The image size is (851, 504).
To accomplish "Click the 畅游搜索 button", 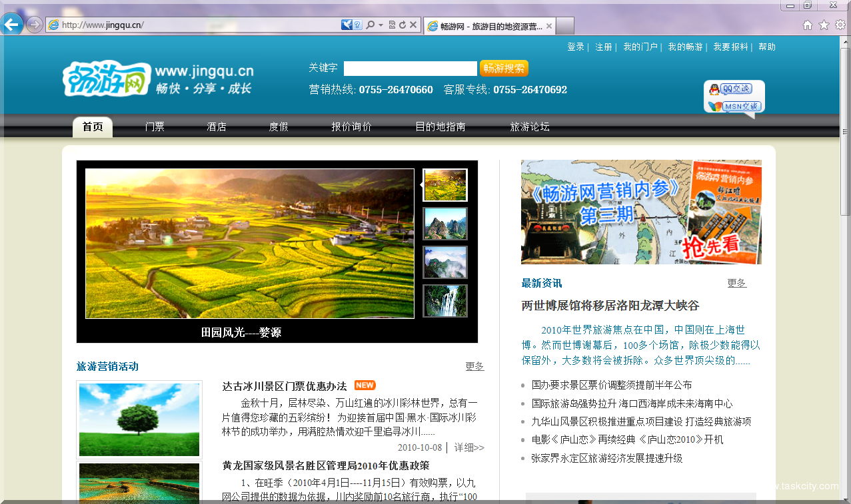I will 504,69.
